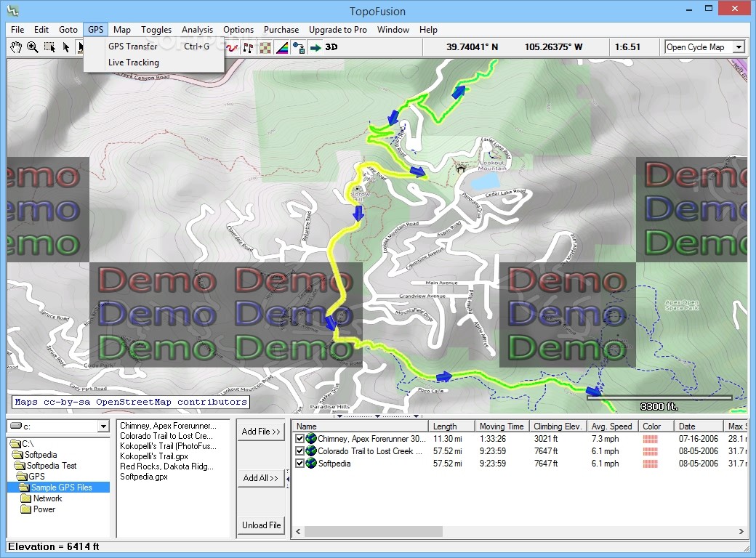756x558 pixels.
Task: Click the checkered map tiles icon
Action: click(x=265, y=47)
